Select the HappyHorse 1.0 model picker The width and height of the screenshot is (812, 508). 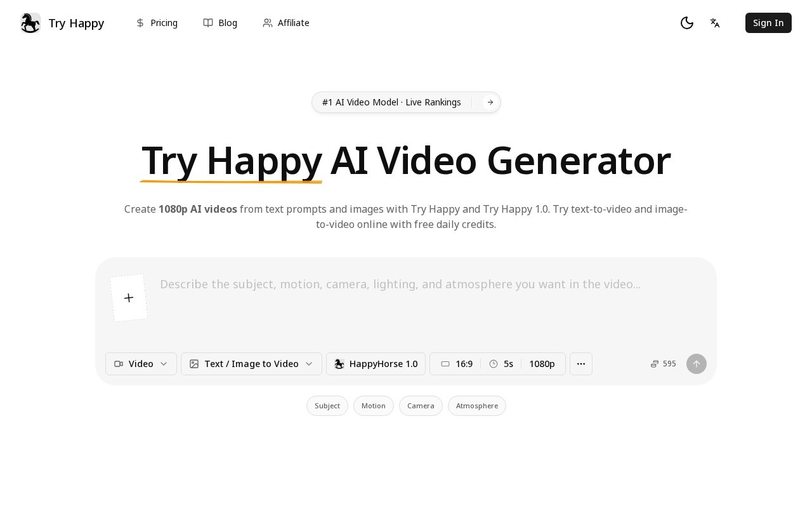click(x=376, y=364)
